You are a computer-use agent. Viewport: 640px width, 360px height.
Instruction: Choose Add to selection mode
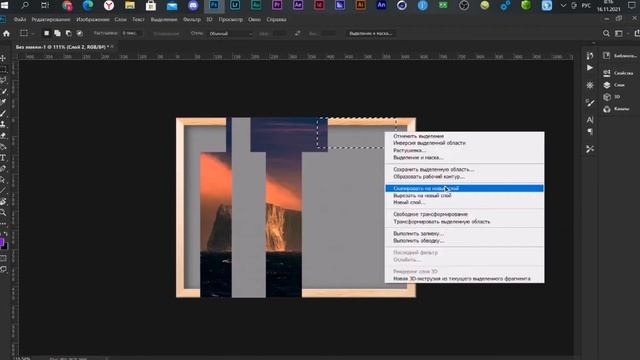[x=58, y=33]
